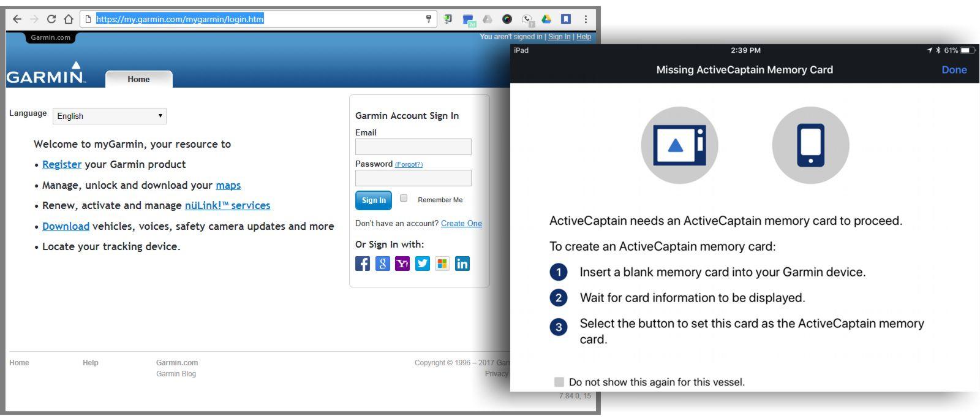Open the colored Google Drive extension
The width and height of the screenshot is (980, 418).
point(546,19)
